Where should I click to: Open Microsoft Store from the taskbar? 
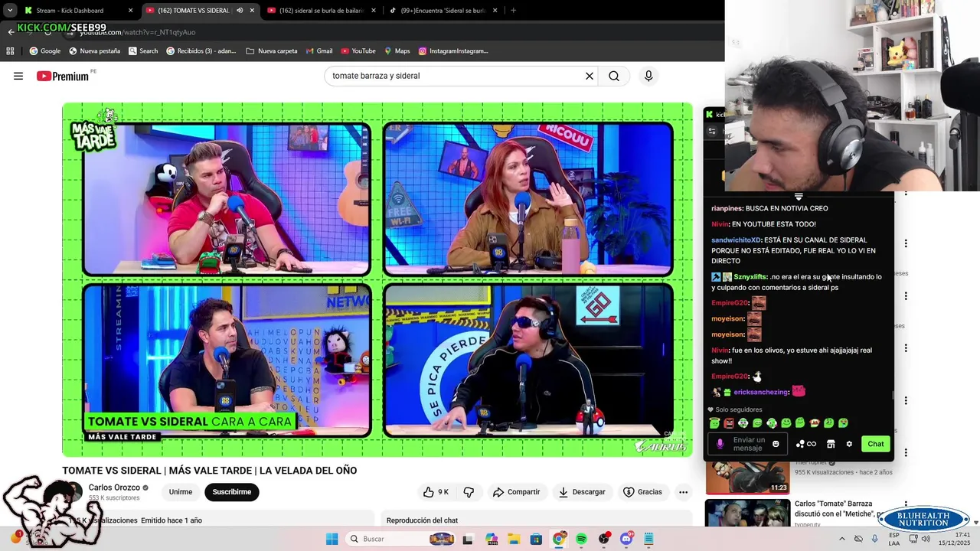pyautogui.click(x=536, y=539)
